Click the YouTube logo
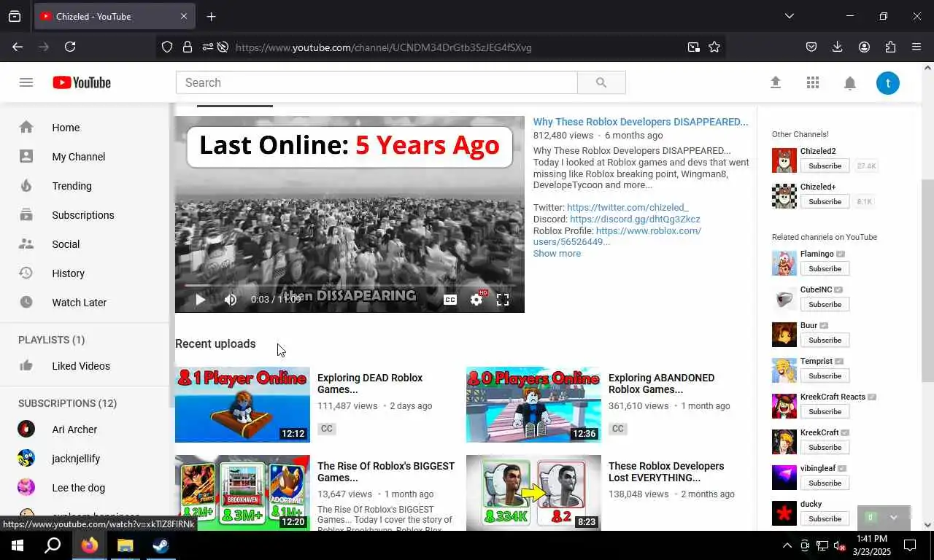Viewport: 934px width, 560px height. (x=82, y=82)
